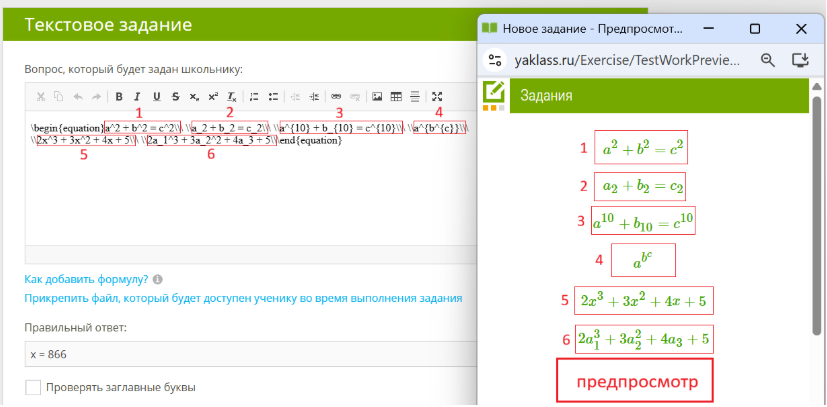Click the Правильный ответ field with x = 866
This screenshot has width=827, height=407.
click(251, 354)
